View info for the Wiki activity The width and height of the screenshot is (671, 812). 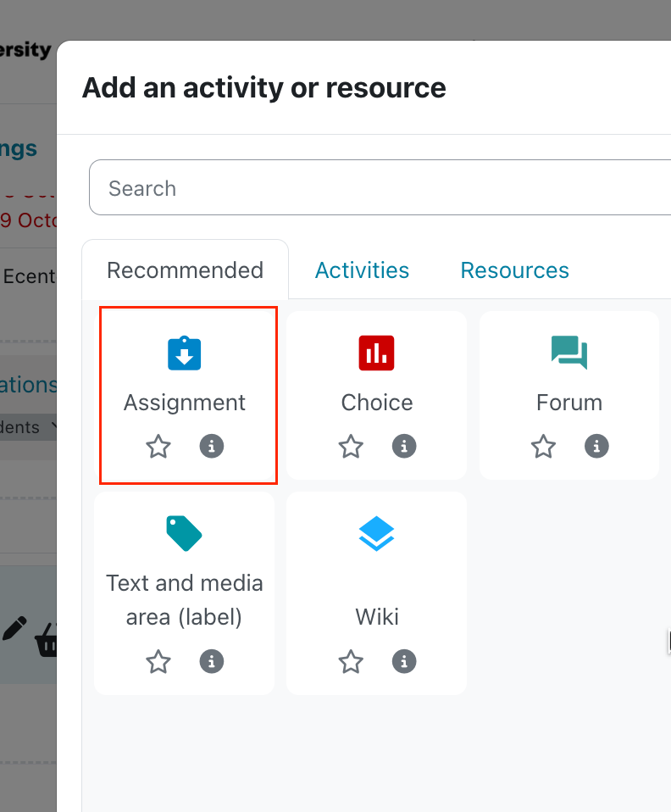click(x=404, y=661)
